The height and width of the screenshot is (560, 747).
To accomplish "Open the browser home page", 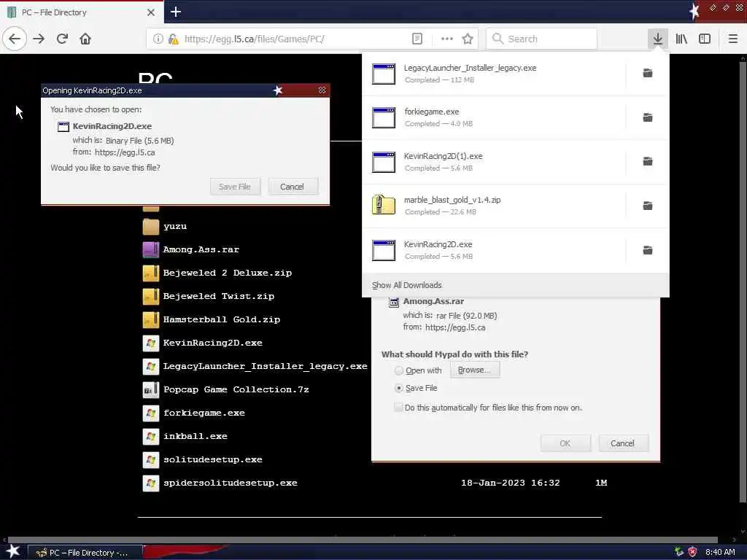I will (85, 39).
